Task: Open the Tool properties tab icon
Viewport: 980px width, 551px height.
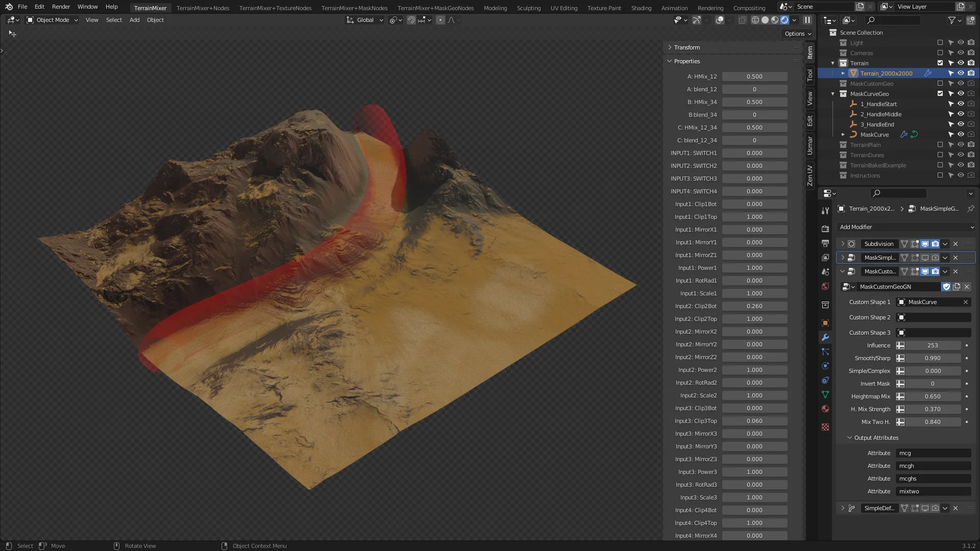Action: click(x=825, y=210)
